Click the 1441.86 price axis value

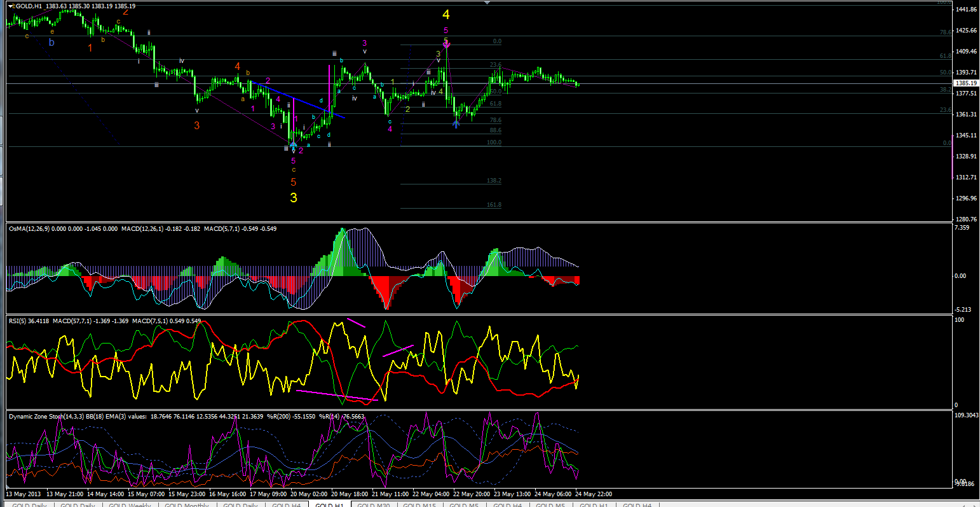tap(965, 10)
